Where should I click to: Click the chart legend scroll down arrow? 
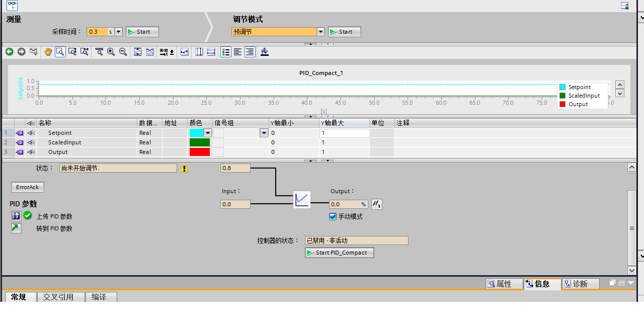[x=620, y=93]
